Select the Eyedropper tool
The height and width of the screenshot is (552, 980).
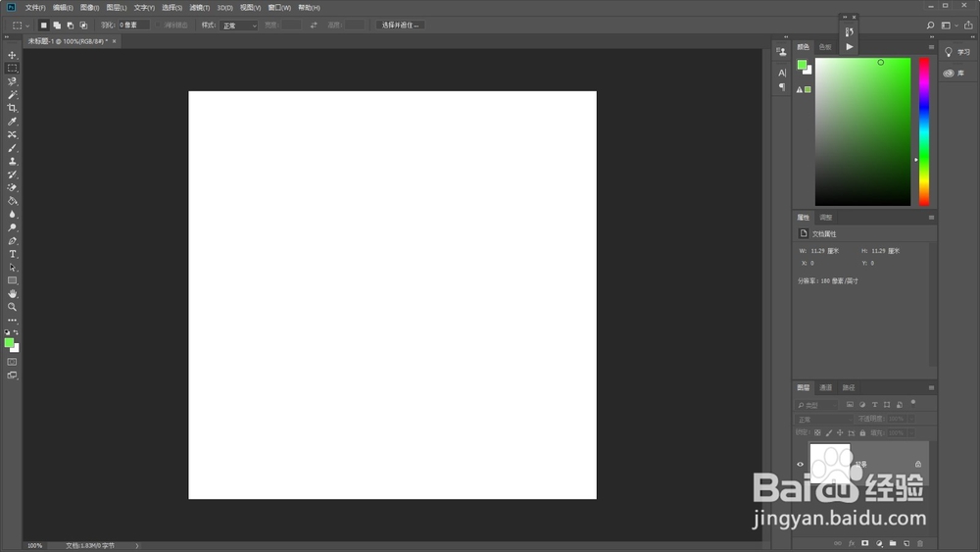click(12, 122)
